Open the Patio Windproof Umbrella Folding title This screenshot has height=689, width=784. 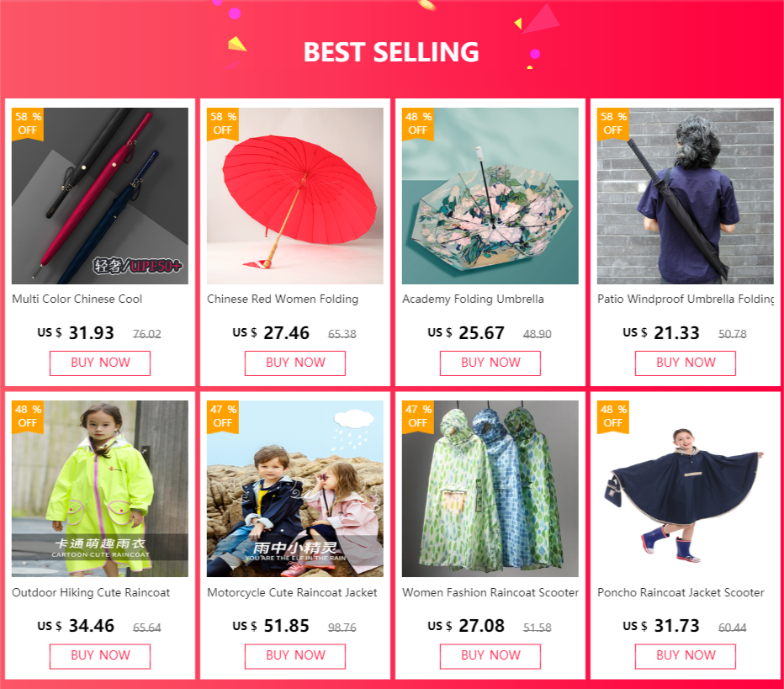tap(686, 299)
